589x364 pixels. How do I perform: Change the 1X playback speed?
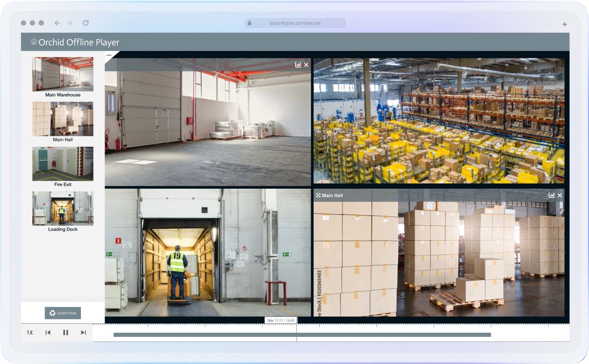(x=30, y=332)
